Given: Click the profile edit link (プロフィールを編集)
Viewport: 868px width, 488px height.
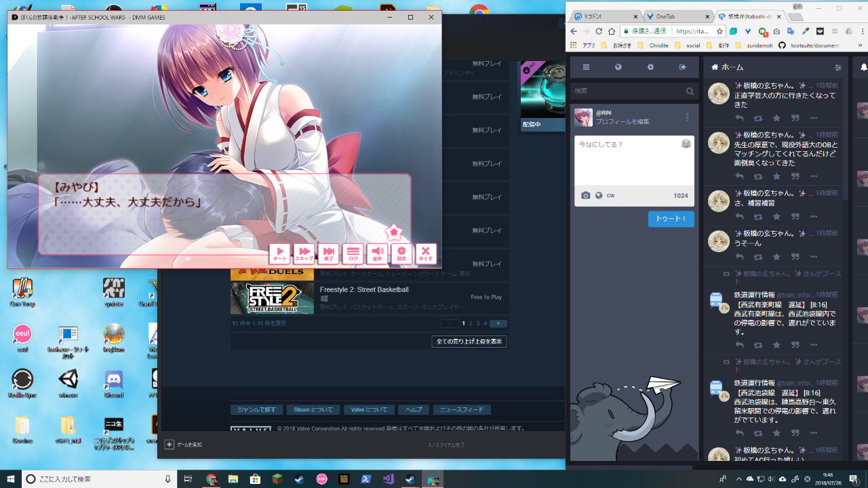Looking at the screenshot, I should (x=623, y=122).
